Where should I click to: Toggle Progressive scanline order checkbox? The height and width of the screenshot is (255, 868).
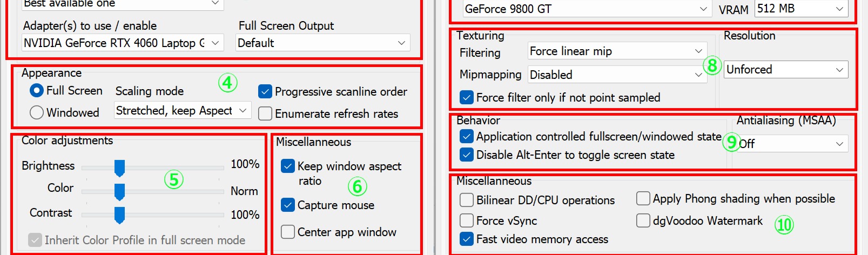pyautogui.click(x=265, y=91)
